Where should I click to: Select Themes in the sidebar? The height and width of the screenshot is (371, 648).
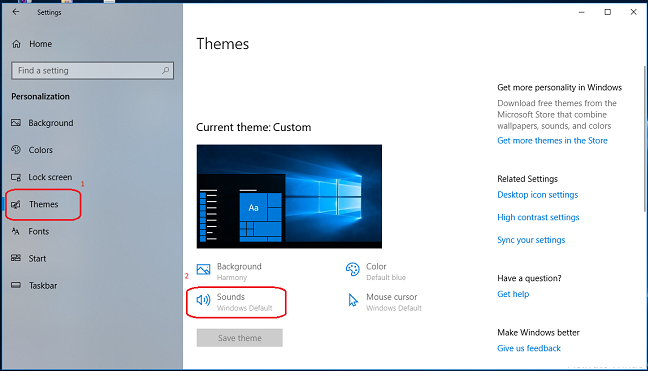pyautogui.click(x=43, y=204)
